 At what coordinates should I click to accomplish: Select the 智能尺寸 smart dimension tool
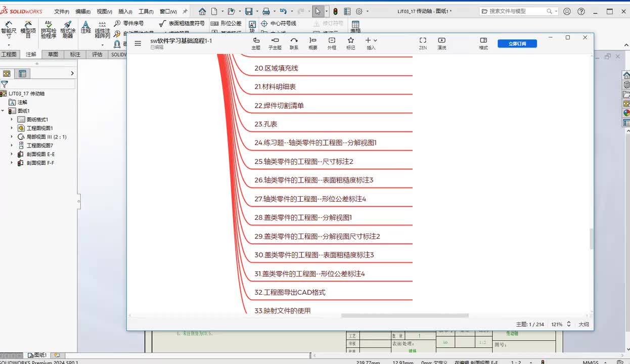[9, 30]
